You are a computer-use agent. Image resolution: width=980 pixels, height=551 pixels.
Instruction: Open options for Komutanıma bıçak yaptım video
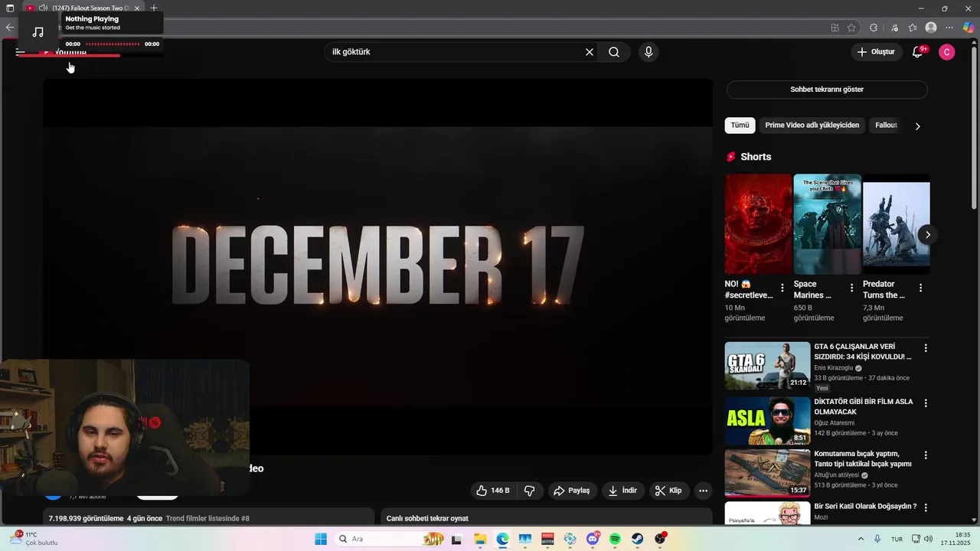click(x=926, y=455)
